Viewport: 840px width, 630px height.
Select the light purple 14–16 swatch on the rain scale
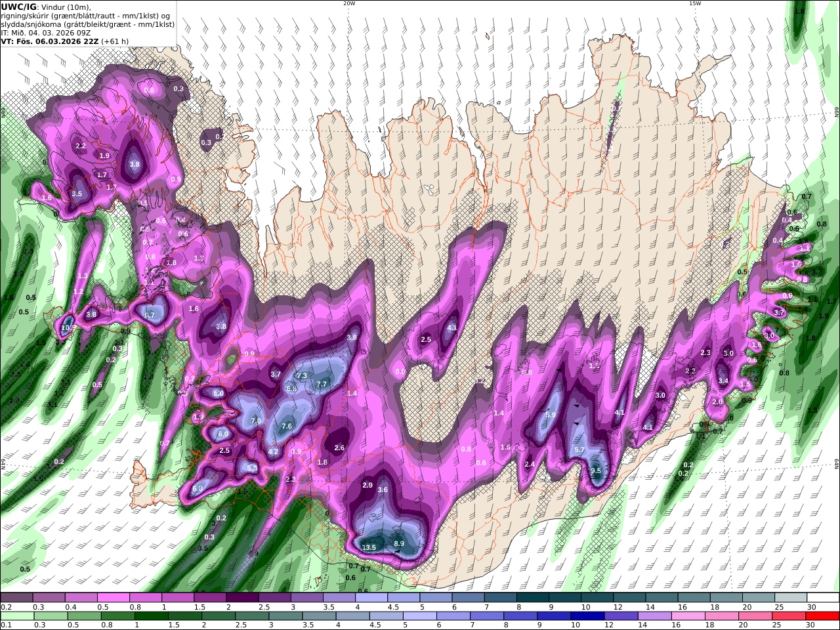pyautogui.click(x=654, y=616)
